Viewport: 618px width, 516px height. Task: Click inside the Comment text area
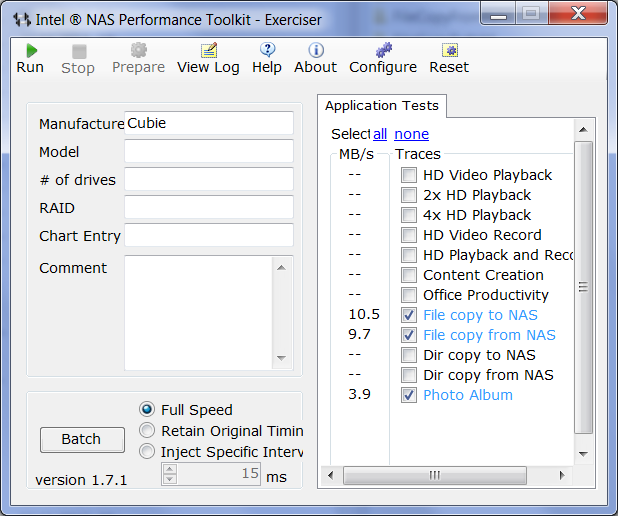coord(199,313)
